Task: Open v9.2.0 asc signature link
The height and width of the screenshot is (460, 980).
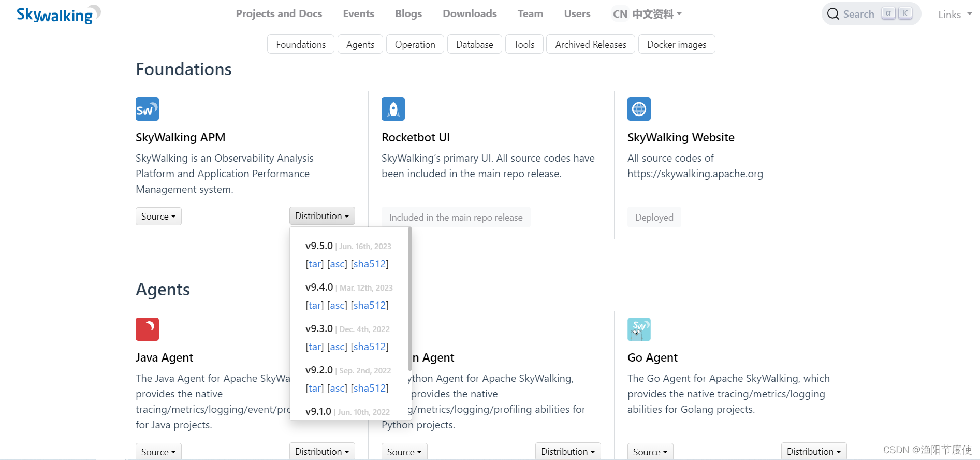Action: pyautogui.click(x=337, y=388)
